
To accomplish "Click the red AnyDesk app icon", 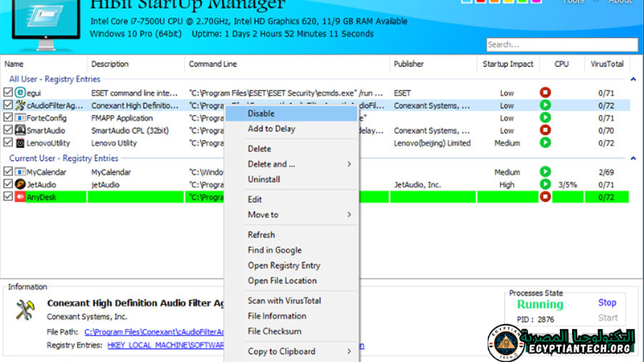I will tap(20, 197).
